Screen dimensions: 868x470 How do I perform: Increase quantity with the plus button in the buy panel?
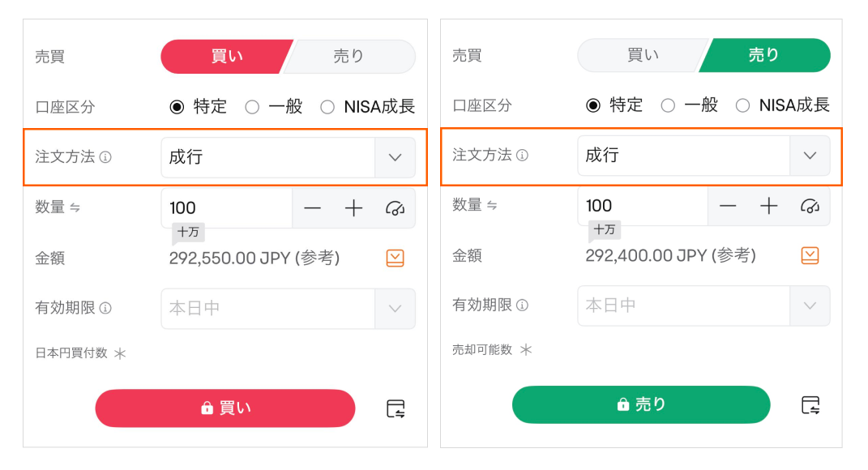[x=353, y=208]
